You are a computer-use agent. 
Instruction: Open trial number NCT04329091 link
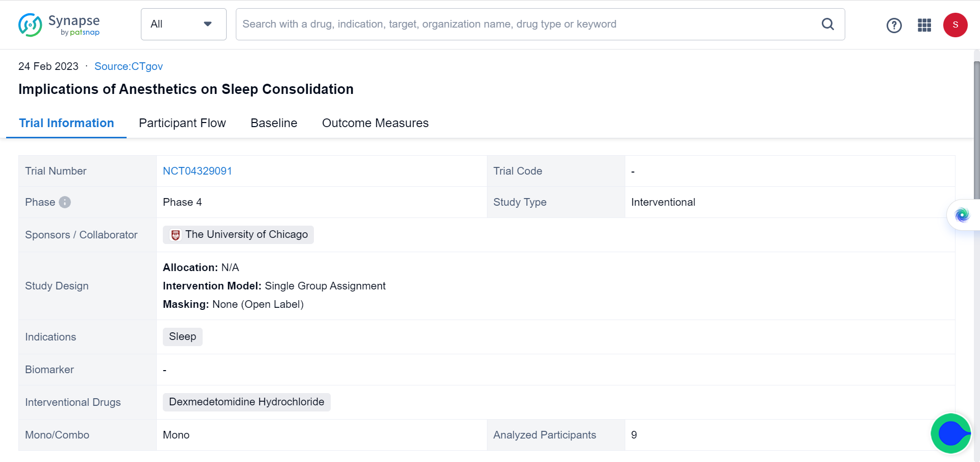[x=197, y=171]
